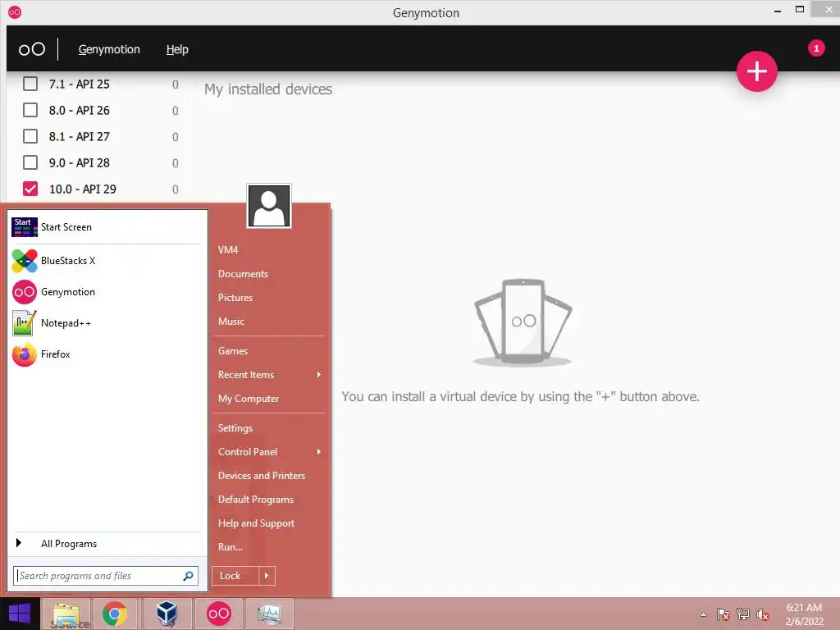840x630 pixels.
Task: Click the network tray icon
Action: click(x=743, y=614)
